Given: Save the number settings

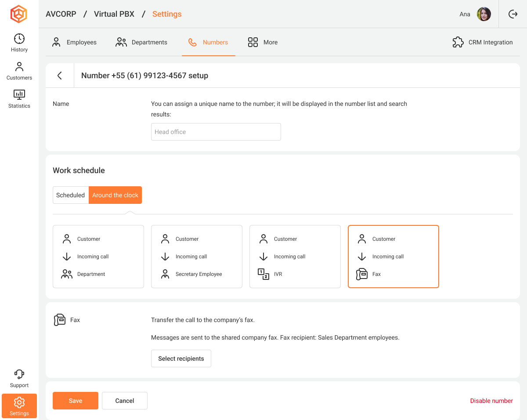Looking at the screenshot, I should 76,401.
